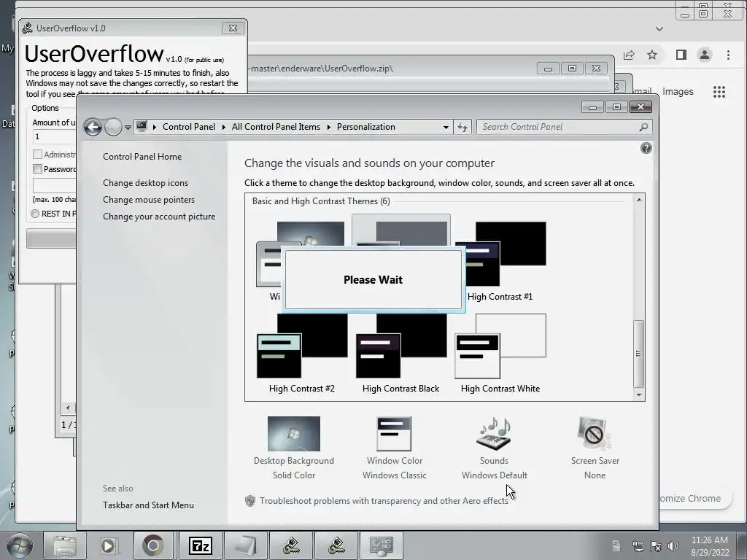This screenshot has height=560, width=747.
Task: Click the themes list scroll up arrow
Action: click(x=639, y=200)
